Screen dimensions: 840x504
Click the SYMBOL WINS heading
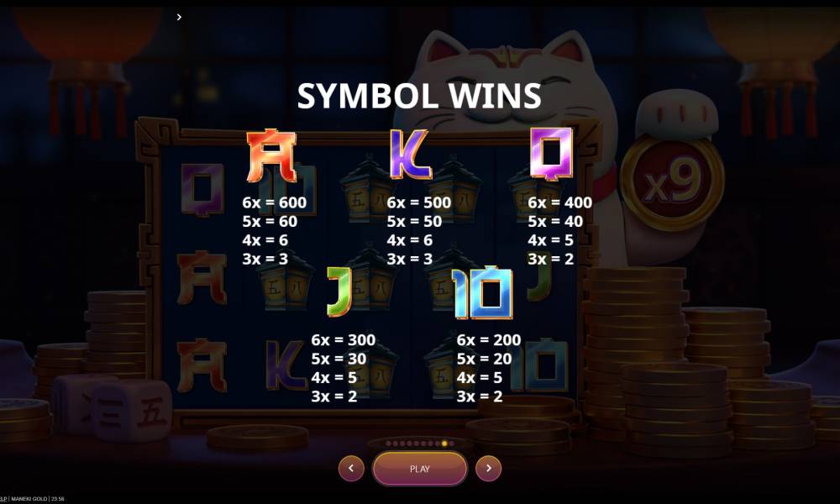[x=419, y=96]
